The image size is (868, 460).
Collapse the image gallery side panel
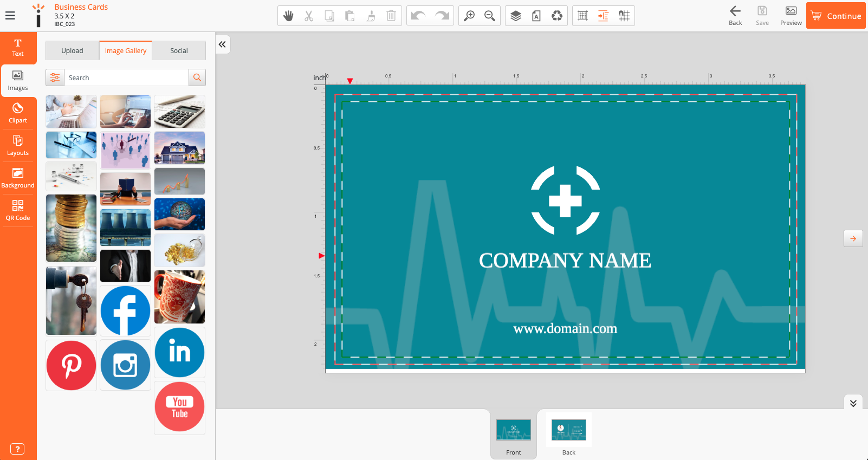click(222, 44)
